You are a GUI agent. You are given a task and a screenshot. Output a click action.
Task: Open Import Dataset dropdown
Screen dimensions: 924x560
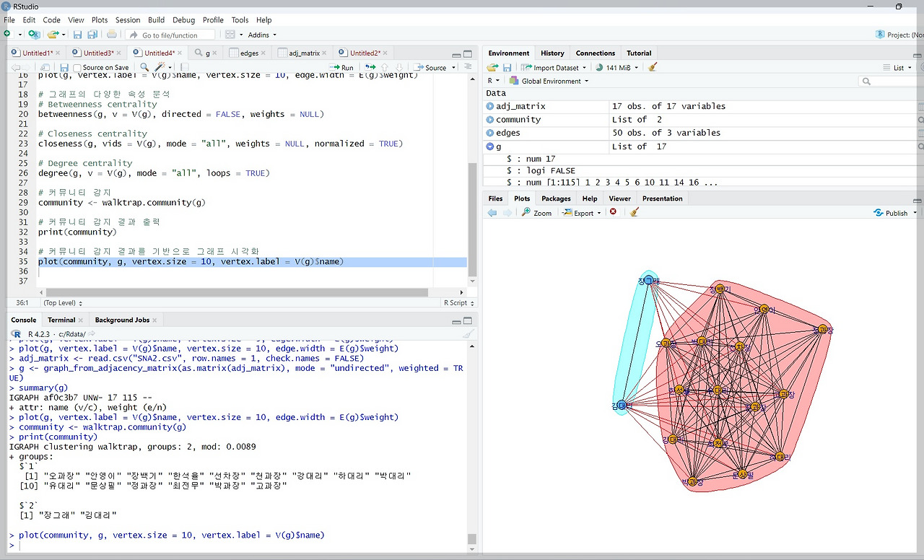(x=554, y=68)
